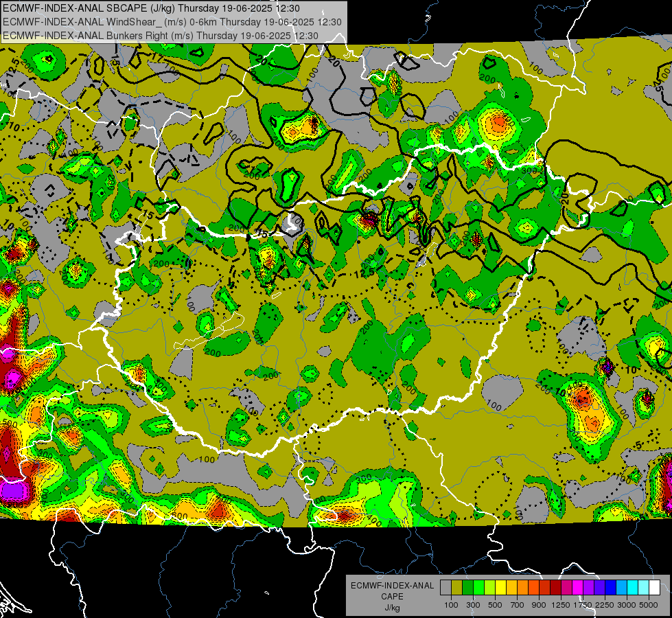
Task: Select the gray legend swatch below 100
Action: [445, 588]
